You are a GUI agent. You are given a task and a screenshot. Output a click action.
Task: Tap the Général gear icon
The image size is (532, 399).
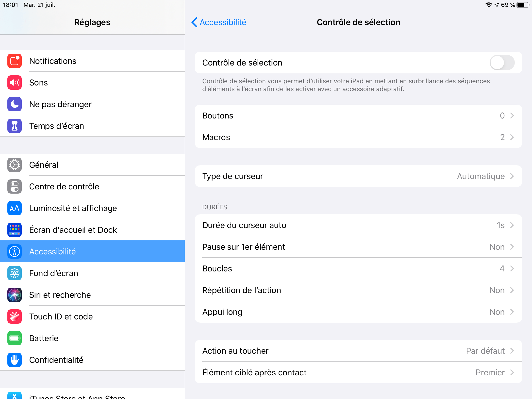(15, 165)
